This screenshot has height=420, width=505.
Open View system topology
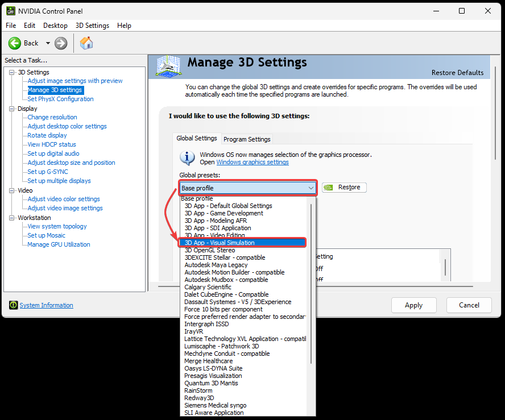57,226
